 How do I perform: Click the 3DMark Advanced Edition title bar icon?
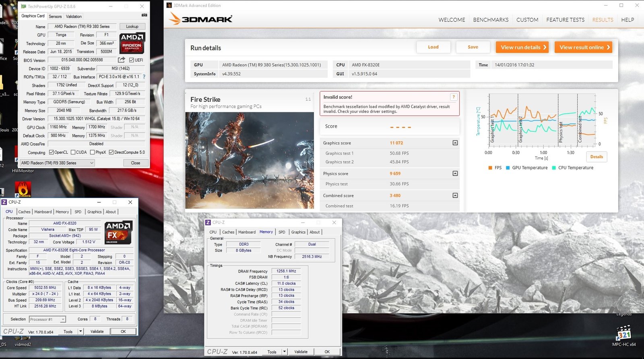tap(169, 5)
